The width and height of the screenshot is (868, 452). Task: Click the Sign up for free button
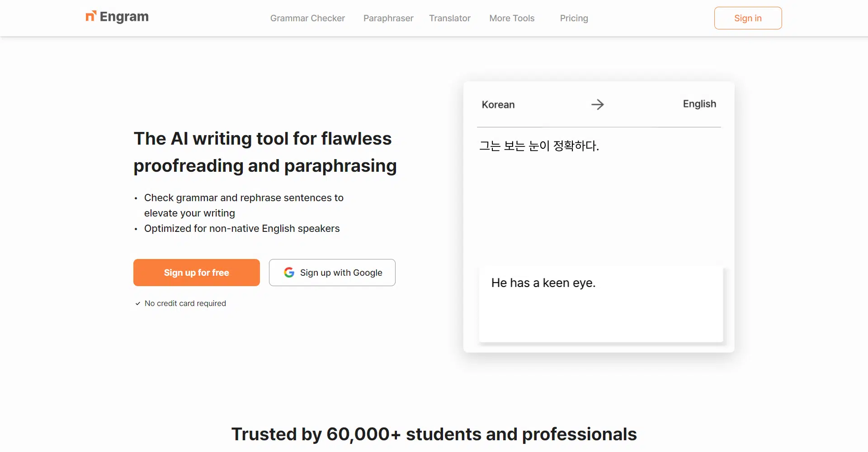(197, 273)
